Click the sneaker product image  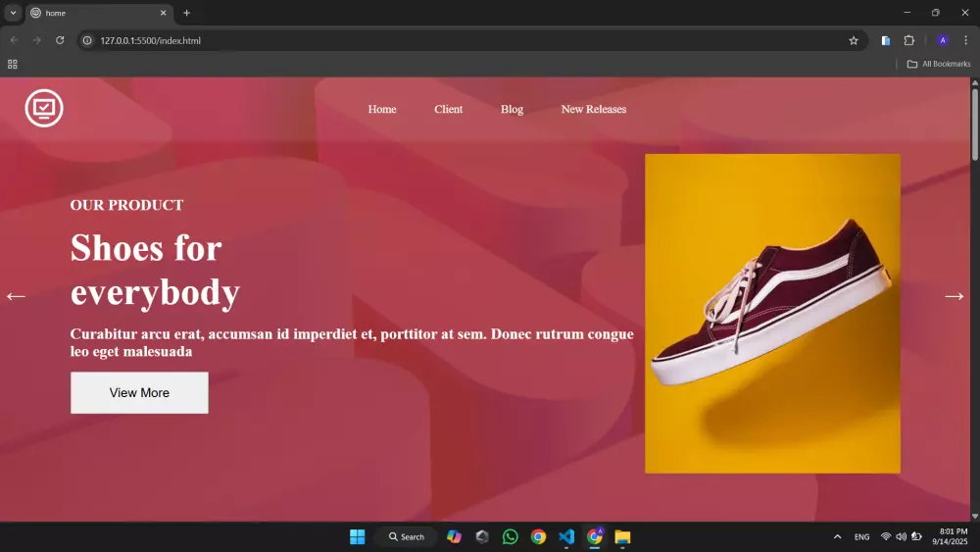coord(772,313)
